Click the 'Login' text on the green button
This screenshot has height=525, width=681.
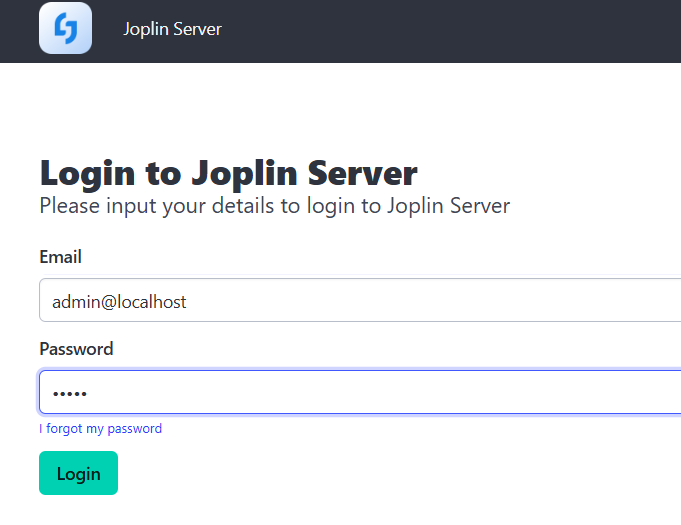pos(78,473)
